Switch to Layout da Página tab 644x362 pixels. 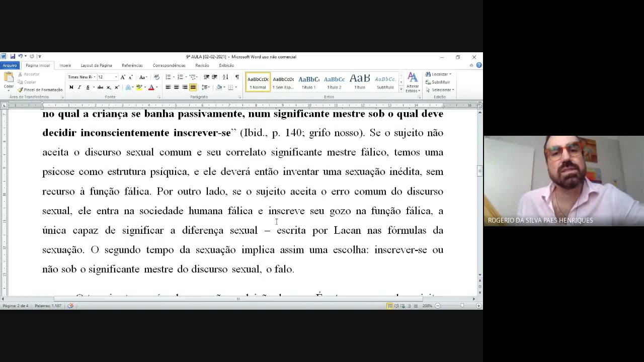pyautogui.click(x=96, y=65)
